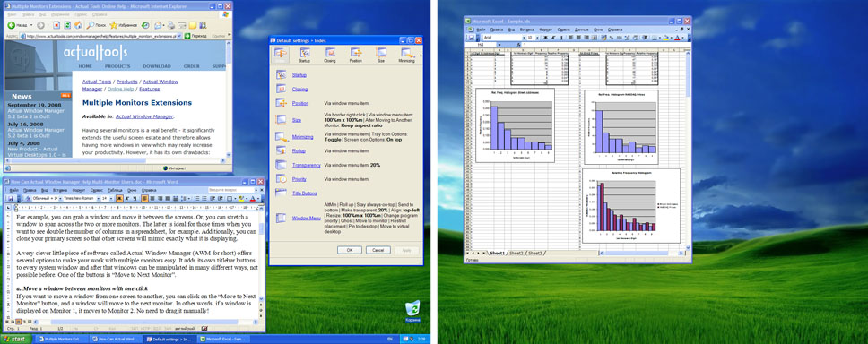Toggle center alignment in Word toolbar
This screenshot has width=868, height=344.
tap(152, 199)
